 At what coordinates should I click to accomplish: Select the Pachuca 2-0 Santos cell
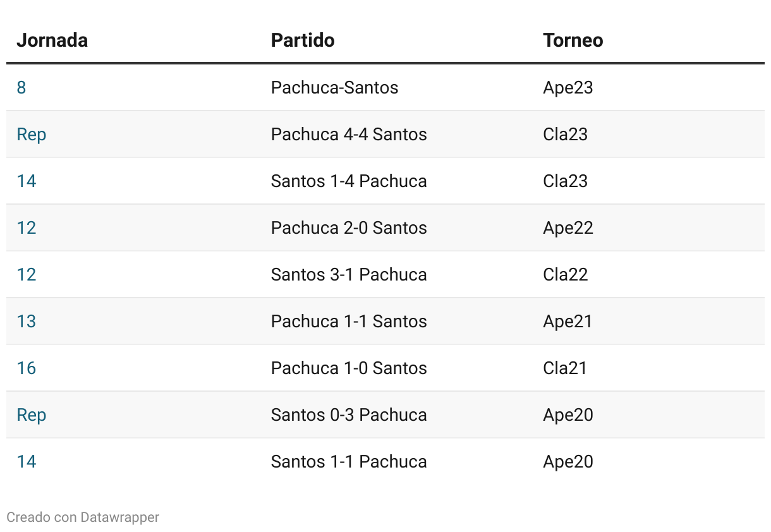click(349, 227)
